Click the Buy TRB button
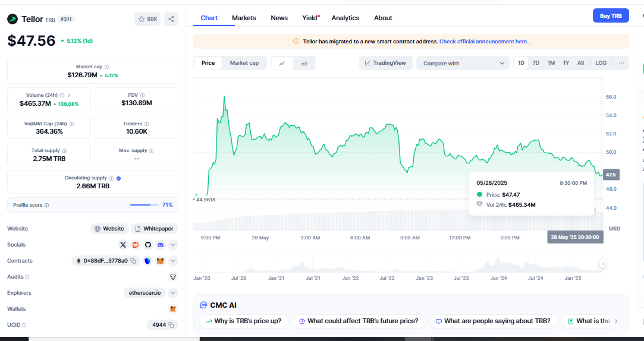The image size is (644, 341). coord(611,15)
